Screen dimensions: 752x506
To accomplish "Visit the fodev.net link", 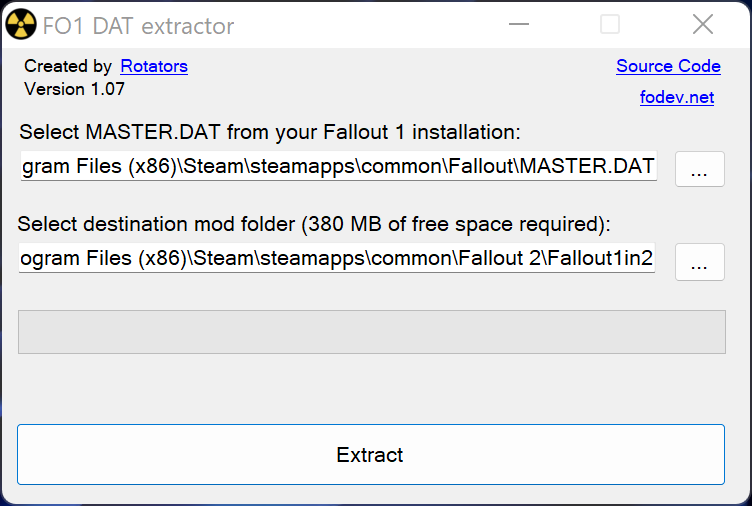I will point(677,97).
